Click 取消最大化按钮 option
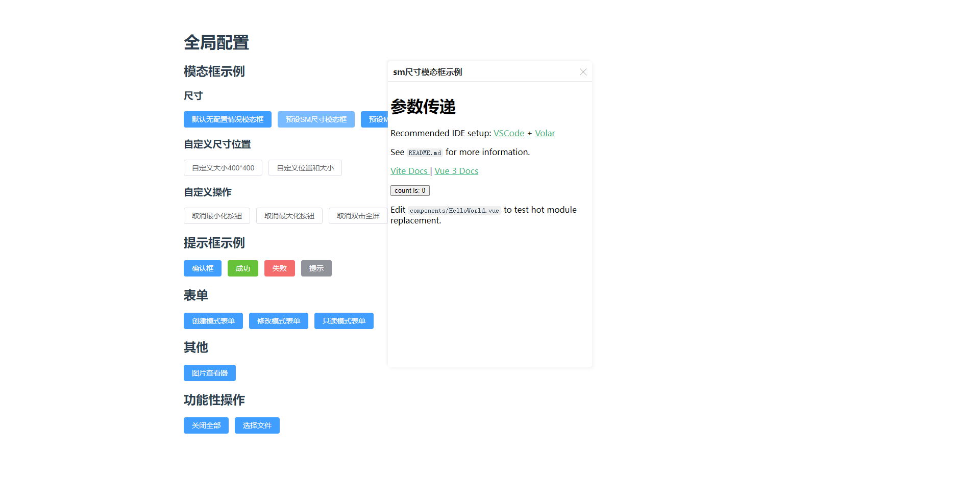 [x=289, y=216]
